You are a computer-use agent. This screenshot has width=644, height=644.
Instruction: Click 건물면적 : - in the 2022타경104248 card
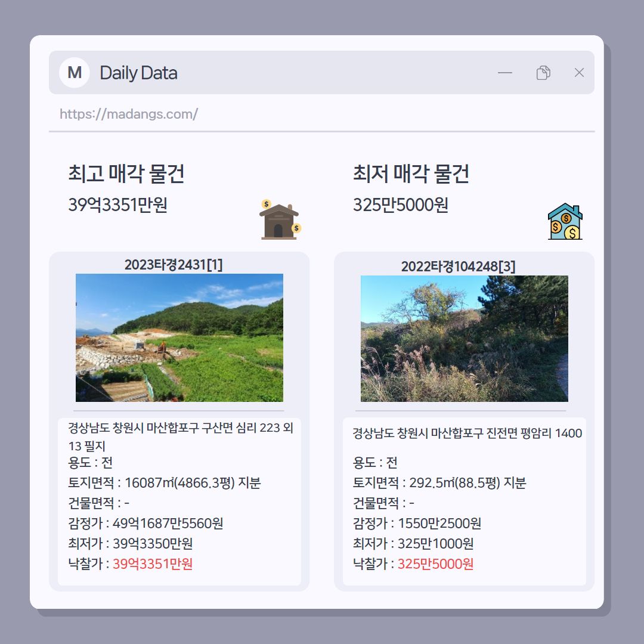383,503
